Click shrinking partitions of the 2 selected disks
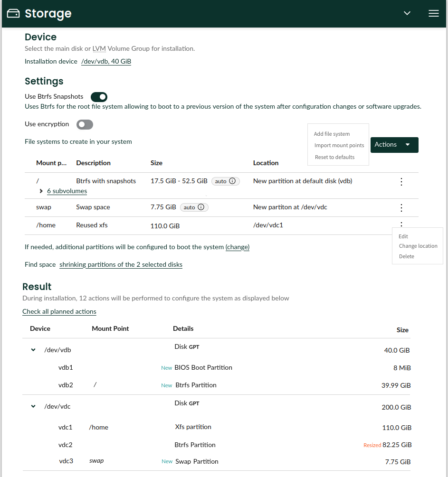Viewport: 448px width, 477px height. point(121,265)
